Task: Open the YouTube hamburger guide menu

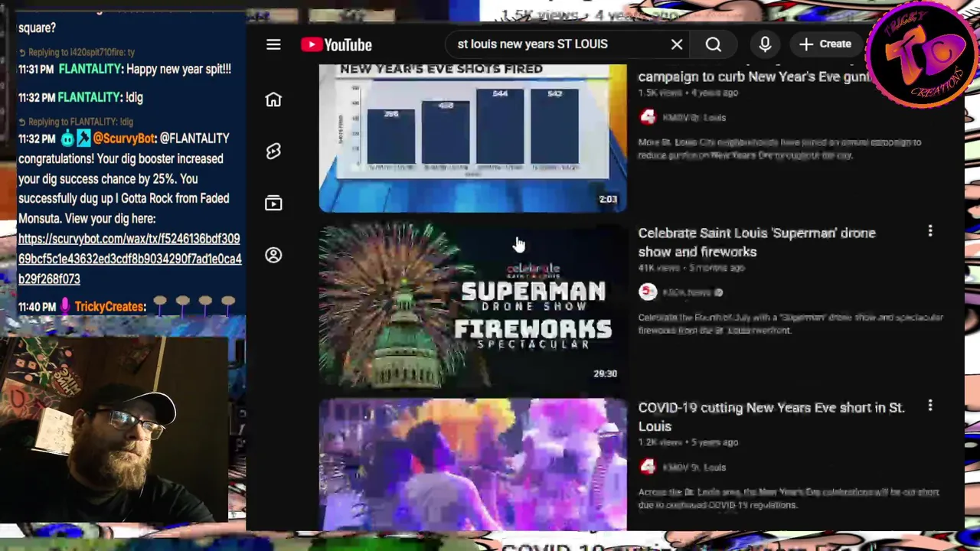Action: 273,44
